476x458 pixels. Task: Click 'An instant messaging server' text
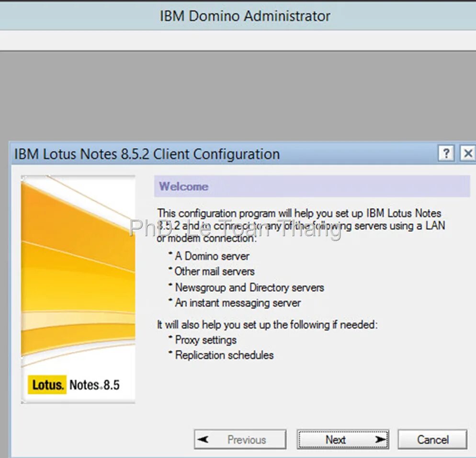click(238, 303)
